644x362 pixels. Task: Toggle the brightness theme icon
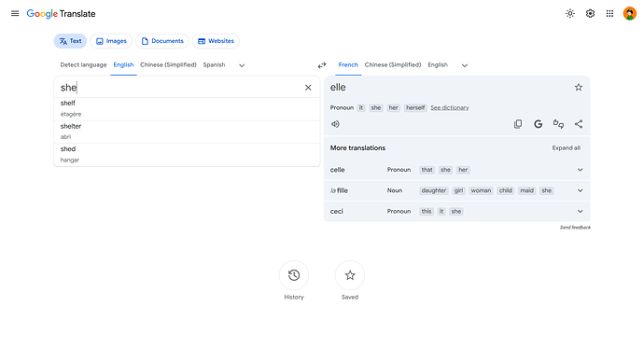[x=570, y=14]
